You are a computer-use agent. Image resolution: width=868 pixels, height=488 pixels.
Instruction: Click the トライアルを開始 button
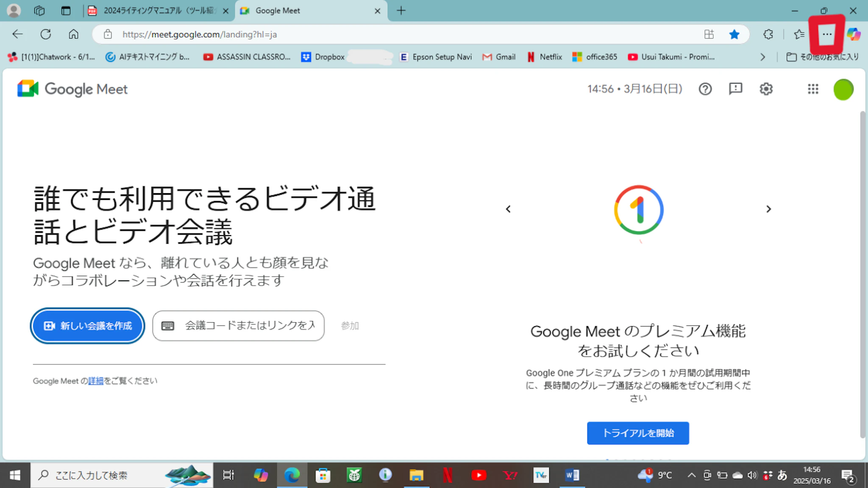point(638,433)
